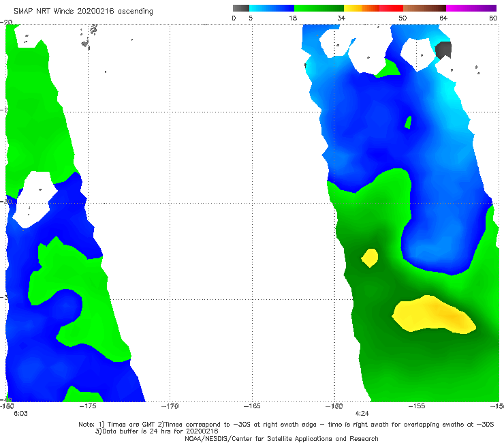The width and height of the screenshot is (504, 443).
Task: Click the longitude label '-165'
Action: pos(252,406)
